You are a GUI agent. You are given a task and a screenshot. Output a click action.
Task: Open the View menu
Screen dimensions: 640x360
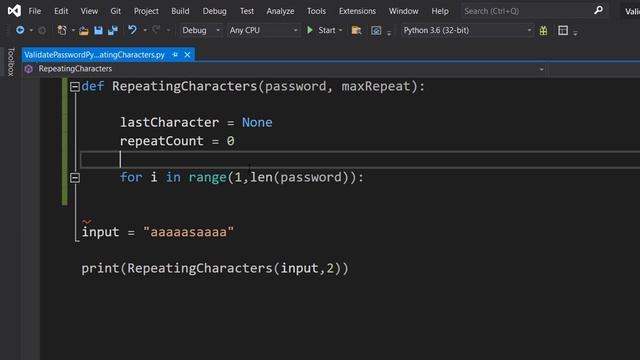[89, 11]
